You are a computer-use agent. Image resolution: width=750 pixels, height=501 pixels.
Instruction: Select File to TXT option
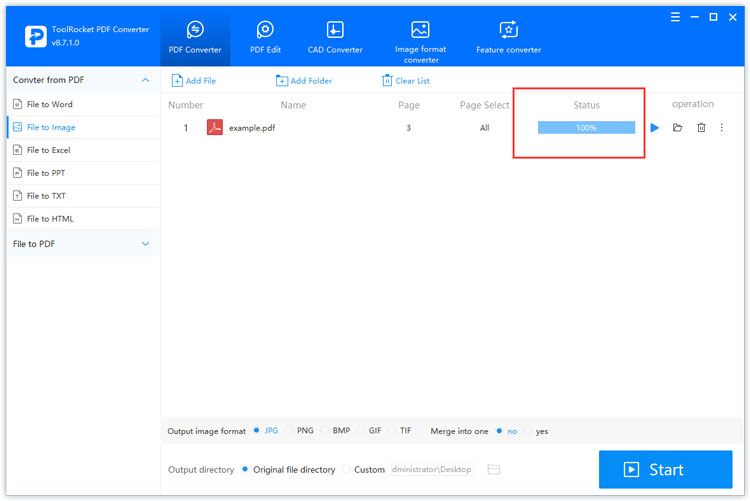point(84,196)
